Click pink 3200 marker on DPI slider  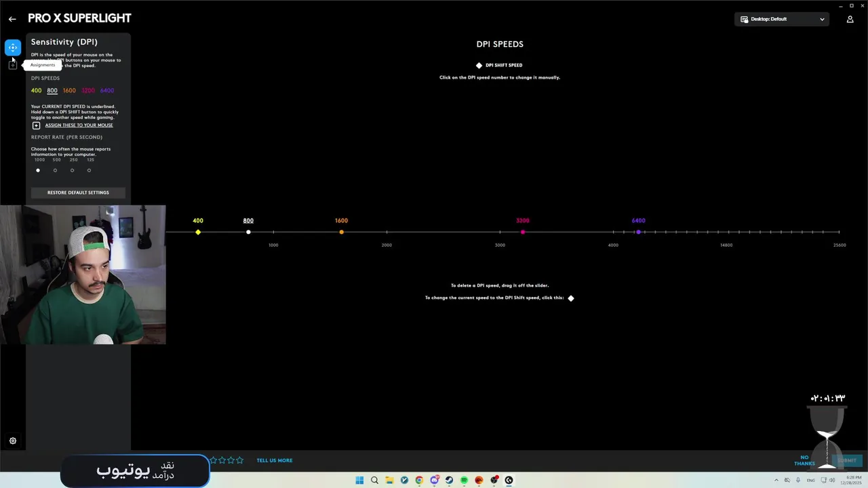523,232
